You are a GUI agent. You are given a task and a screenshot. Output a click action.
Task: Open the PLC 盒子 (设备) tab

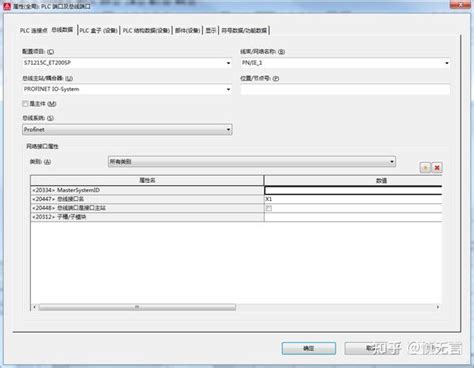click(98, 30)
